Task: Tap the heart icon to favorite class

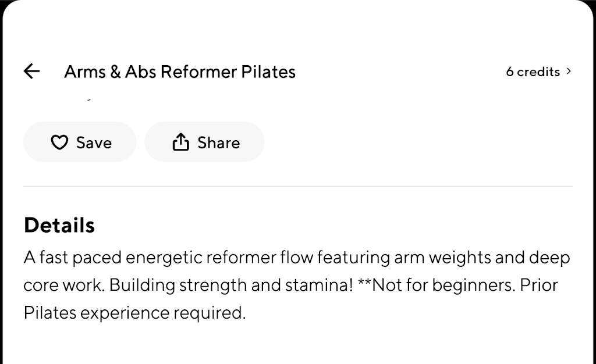Action: 59,142
